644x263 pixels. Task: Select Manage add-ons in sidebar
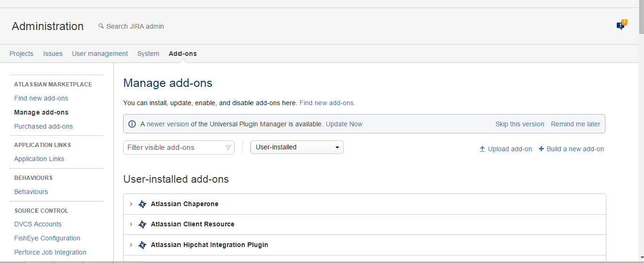41,112
